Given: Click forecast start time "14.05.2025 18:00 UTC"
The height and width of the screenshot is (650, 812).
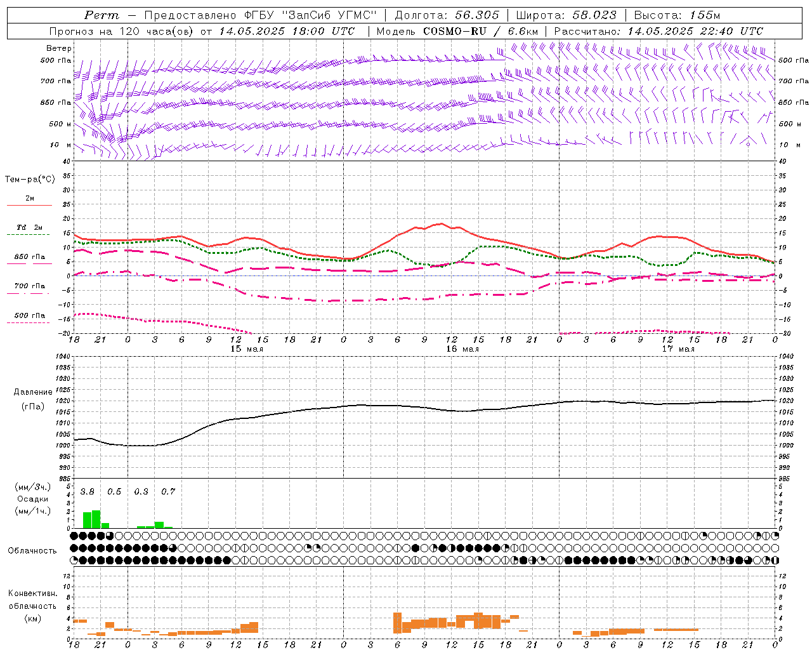Looking at the screenshot, I should [287, 31].
